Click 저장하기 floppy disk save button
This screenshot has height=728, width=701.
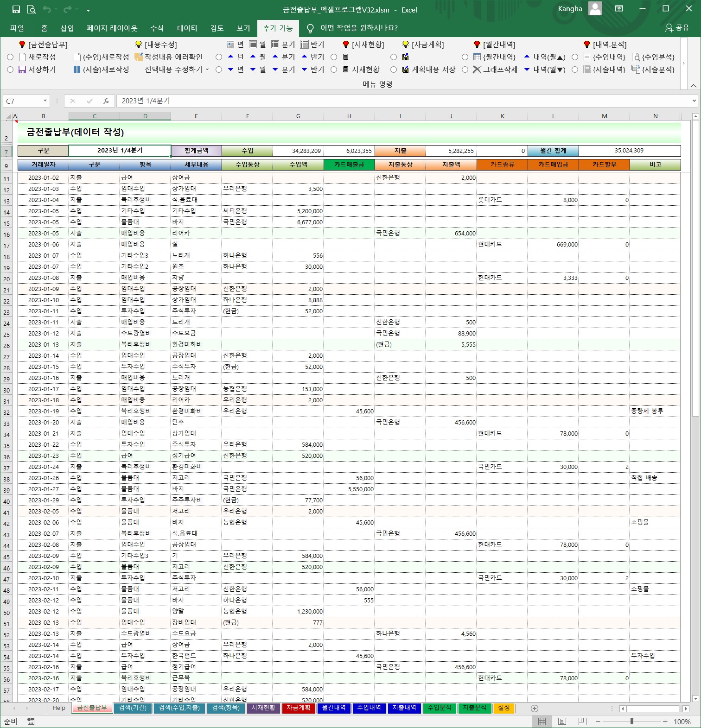[37, 70]
